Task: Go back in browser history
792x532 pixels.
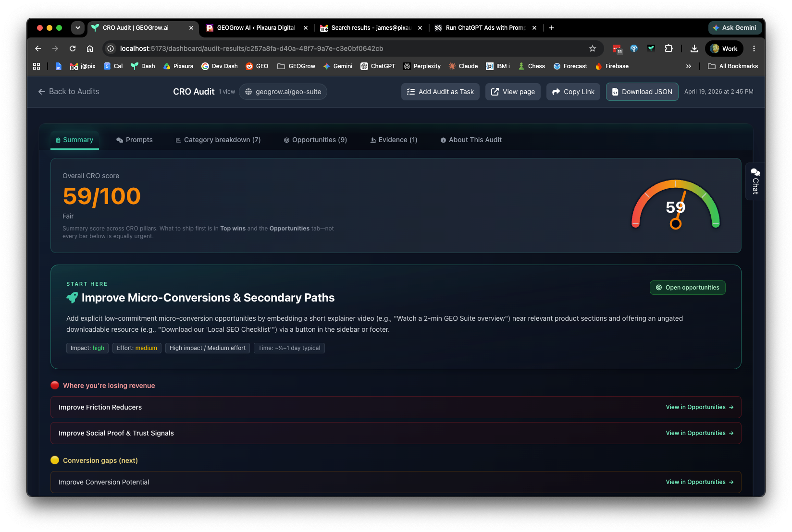Action: 38,48
